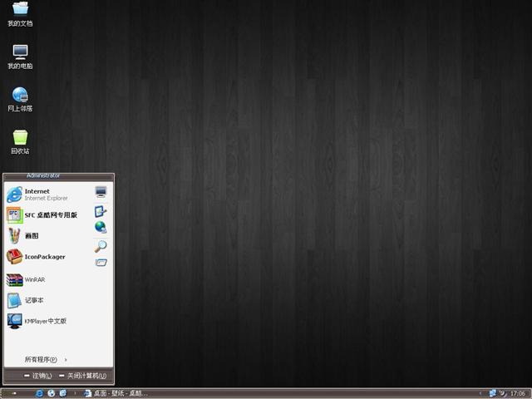
Task: Click 关闭计算机(U) shut down button
Action: click(83, 376)
